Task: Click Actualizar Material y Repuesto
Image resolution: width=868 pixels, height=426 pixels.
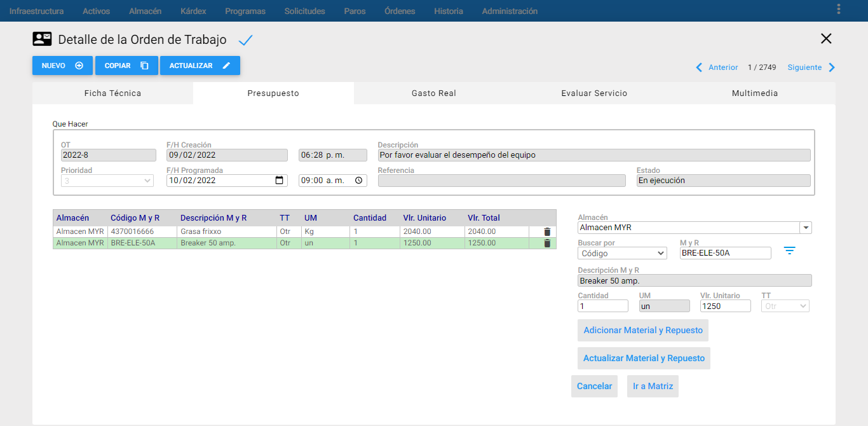Action: point(644,358)
